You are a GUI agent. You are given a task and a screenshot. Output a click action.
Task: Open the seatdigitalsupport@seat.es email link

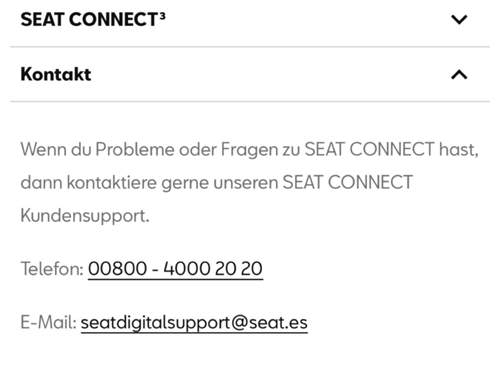pos(194,323)
